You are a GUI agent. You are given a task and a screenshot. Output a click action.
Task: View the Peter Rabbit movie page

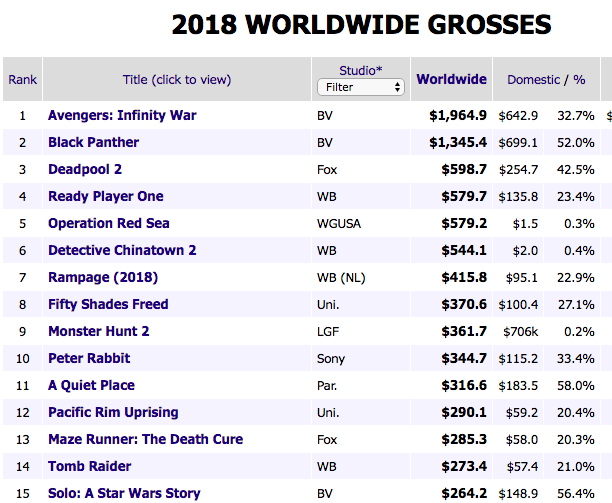click(89, 358)
